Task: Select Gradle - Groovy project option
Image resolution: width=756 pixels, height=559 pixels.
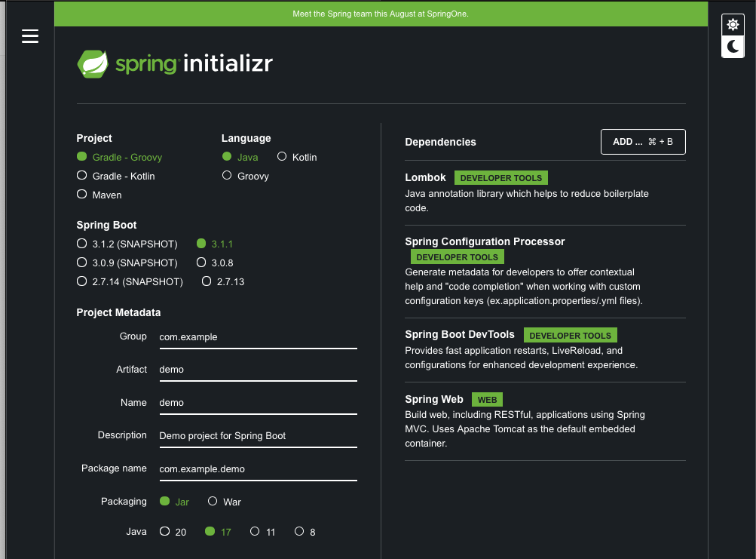Action: tap(120, 158)
